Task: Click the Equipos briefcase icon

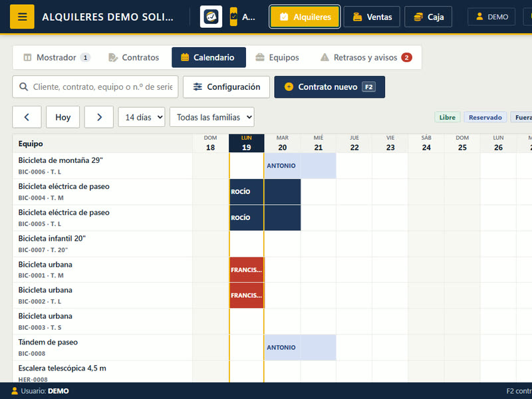Action: coord(260,57)
